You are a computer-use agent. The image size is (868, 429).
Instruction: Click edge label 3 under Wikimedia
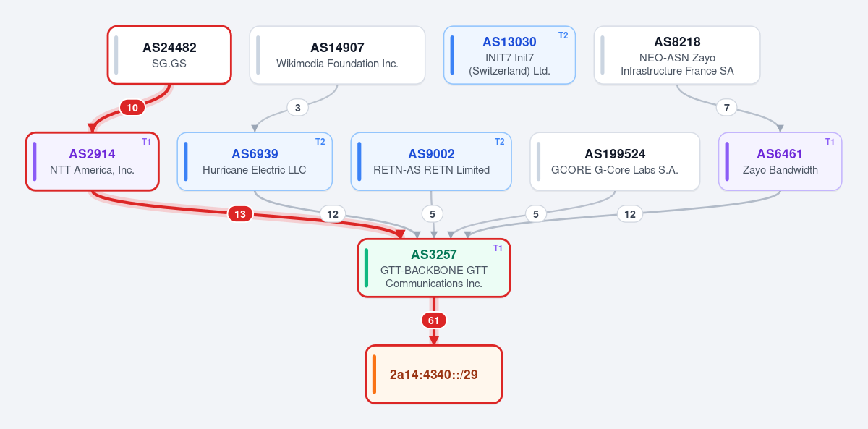pyautogui.click(x=298, y=108)
